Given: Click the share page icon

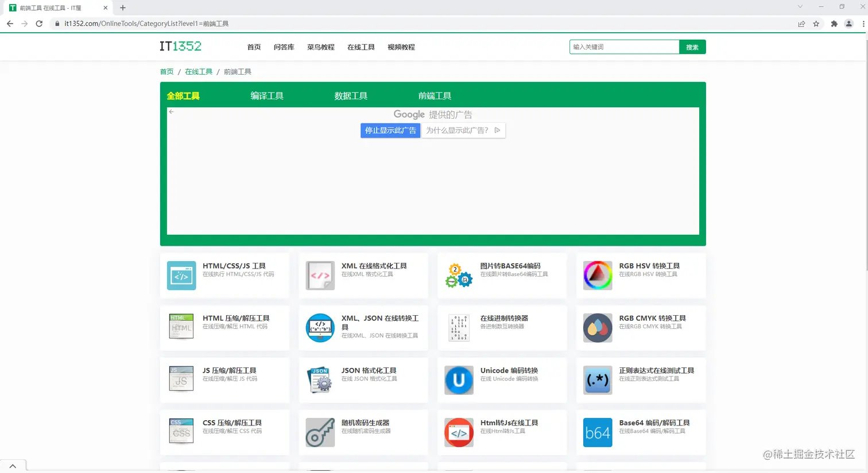Looking at the screenshot, I should point(801,24).
